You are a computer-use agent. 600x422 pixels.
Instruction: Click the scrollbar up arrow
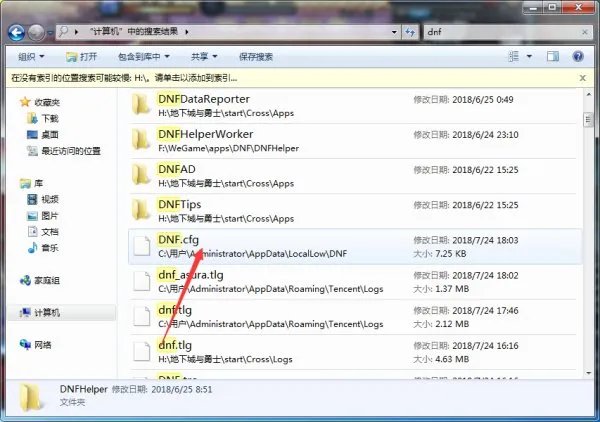[x=589, y=95]
